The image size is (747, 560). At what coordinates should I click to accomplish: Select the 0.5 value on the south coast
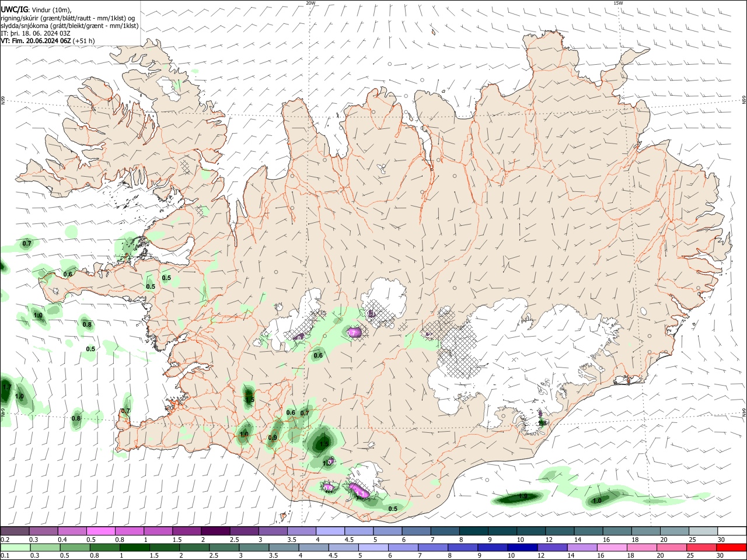[393, 509]
